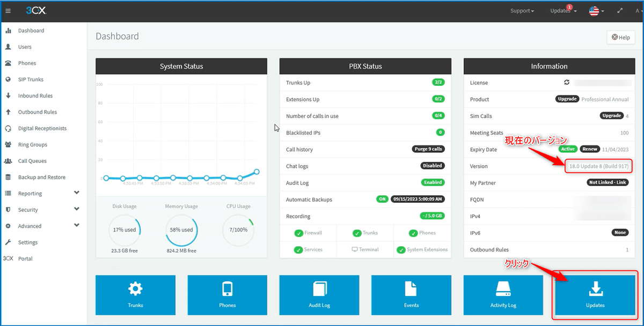Click the Phones status check item
The width and height of the screenshot is (644, 326).
422,233
